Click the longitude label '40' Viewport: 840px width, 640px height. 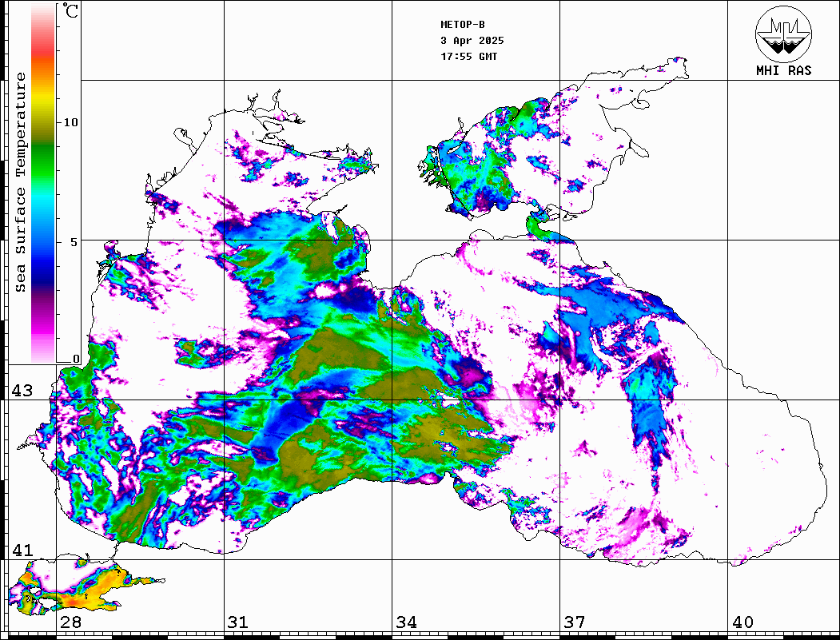(x=742, y=622)
